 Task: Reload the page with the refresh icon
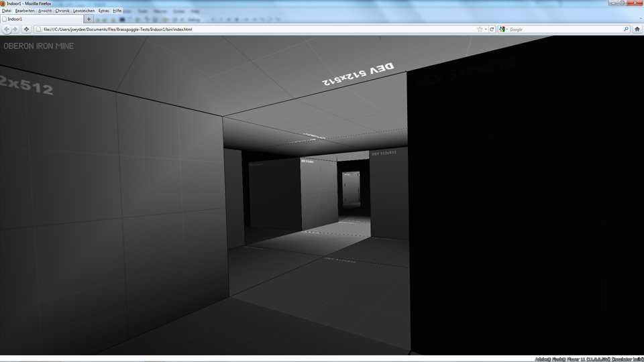492,29
